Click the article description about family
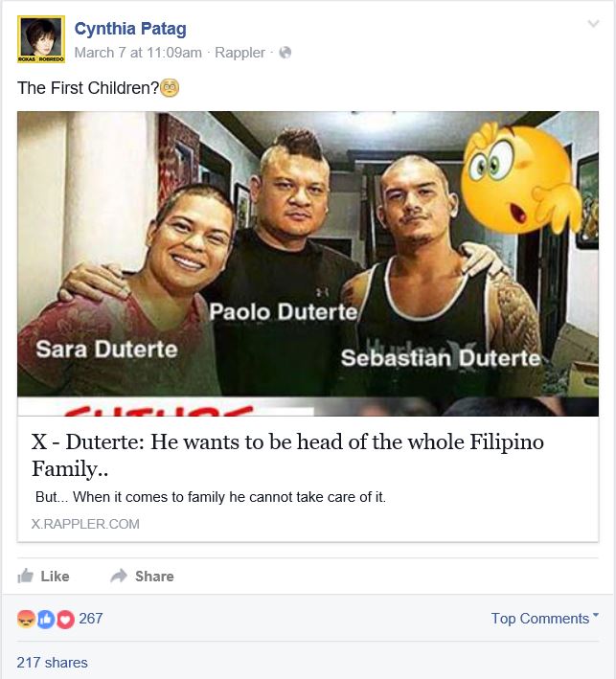Image resolution: width=616 pixels, height=679 pixels. coord(211,497)
